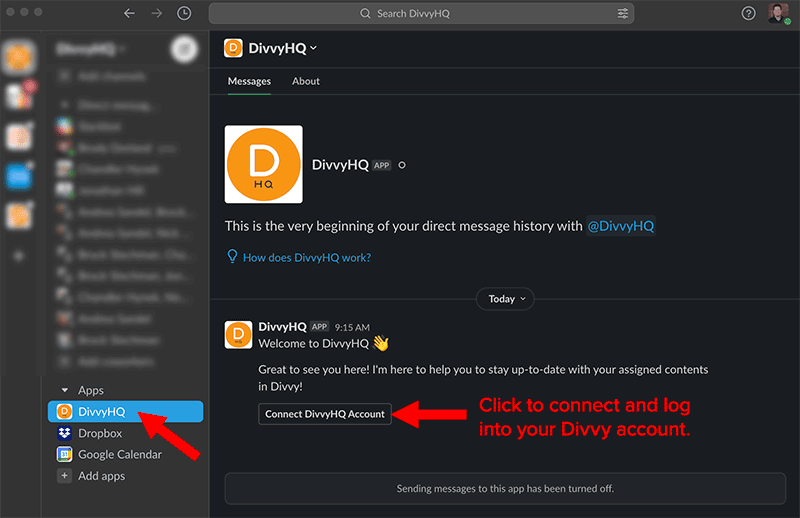Click the Google Calendar icon

[64, 454]
